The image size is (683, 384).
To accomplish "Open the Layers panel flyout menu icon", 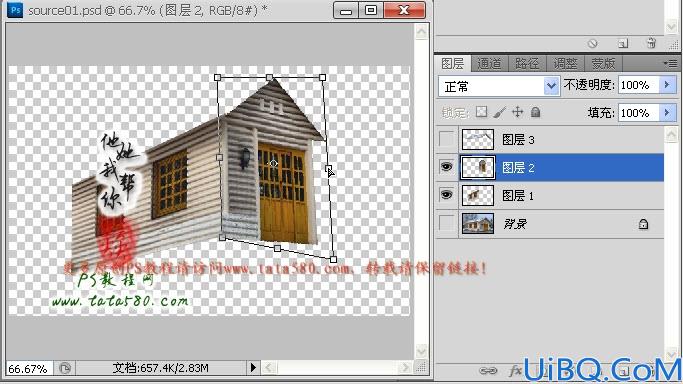I will pyautogui.click(x=670, y=64).
